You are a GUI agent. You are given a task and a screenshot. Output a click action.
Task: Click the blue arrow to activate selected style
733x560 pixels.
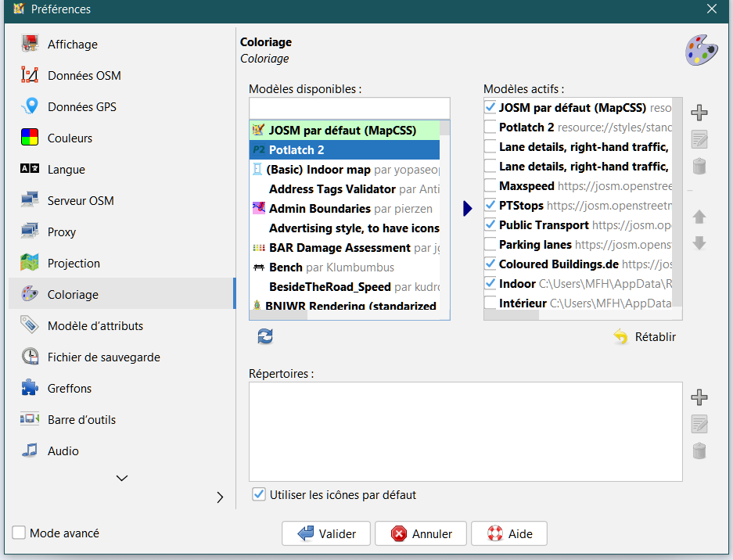[468, 209]
